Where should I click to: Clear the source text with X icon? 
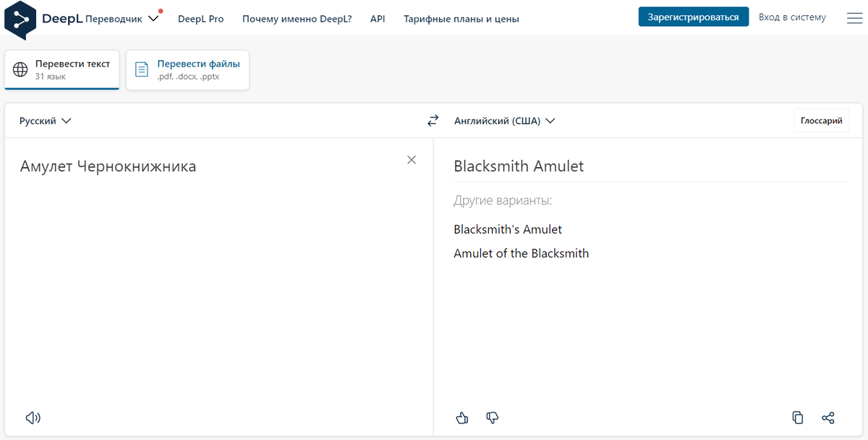[x=412, y=160]
